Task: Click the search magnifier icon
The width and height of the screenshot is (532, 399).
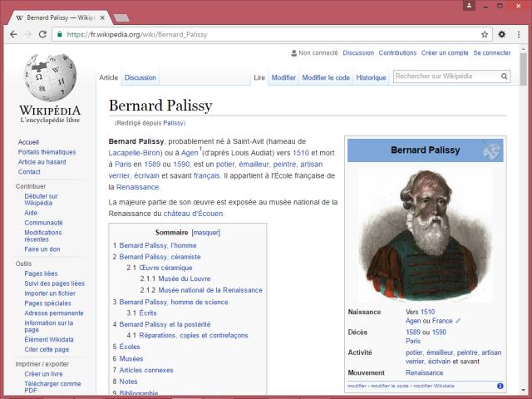Action: (504, 76)
